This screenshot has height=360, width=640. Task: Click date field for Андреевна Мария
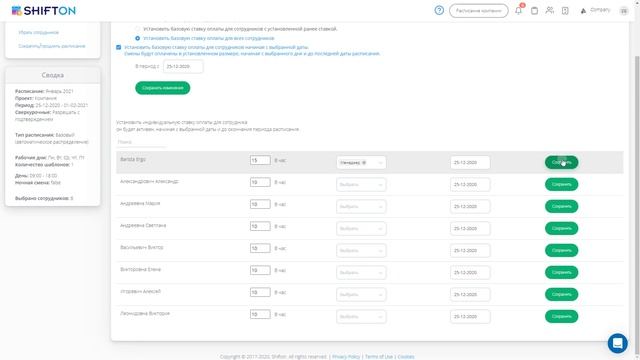point(470,207)
